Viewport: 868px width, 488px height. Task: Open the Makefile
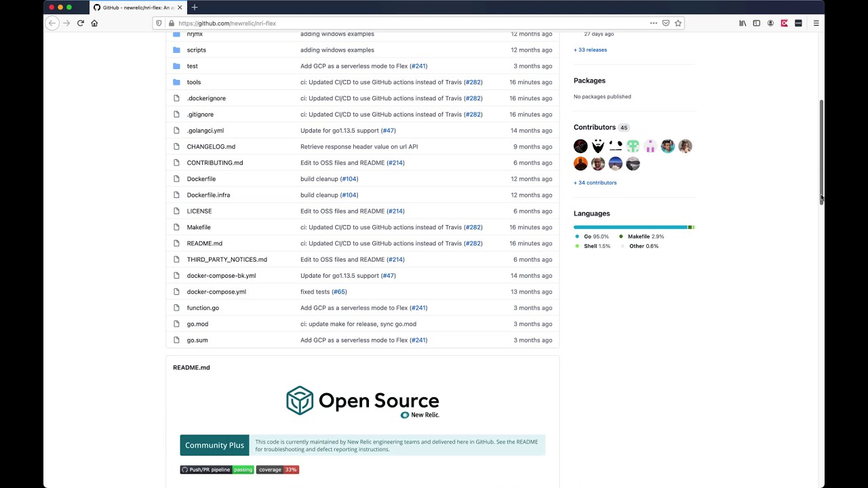(199, 228)
